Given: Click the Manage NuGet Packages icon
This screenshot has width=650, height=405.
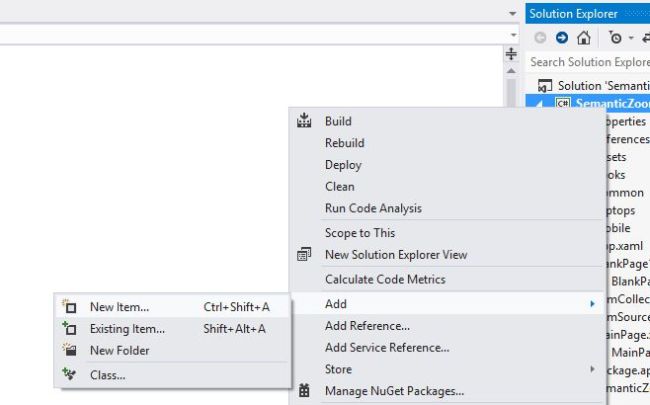Looking at the screenshot, I should point(305,391).
